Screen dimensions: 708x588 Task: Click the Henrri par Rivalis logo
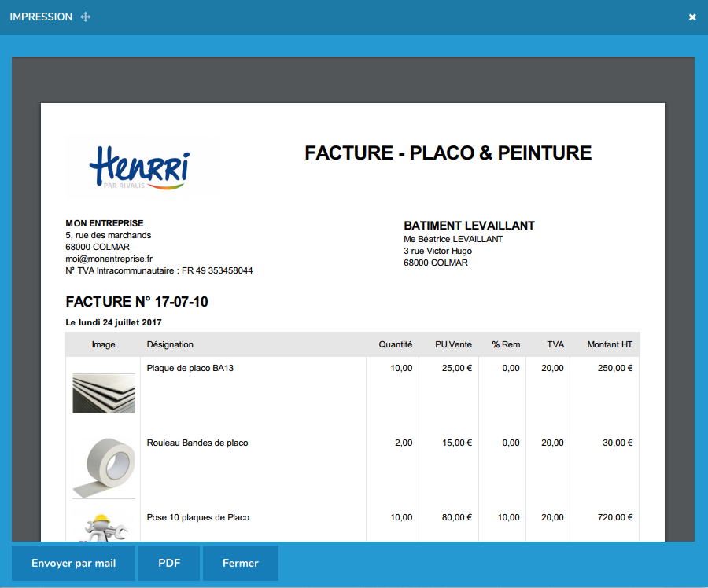pos(138,166)
